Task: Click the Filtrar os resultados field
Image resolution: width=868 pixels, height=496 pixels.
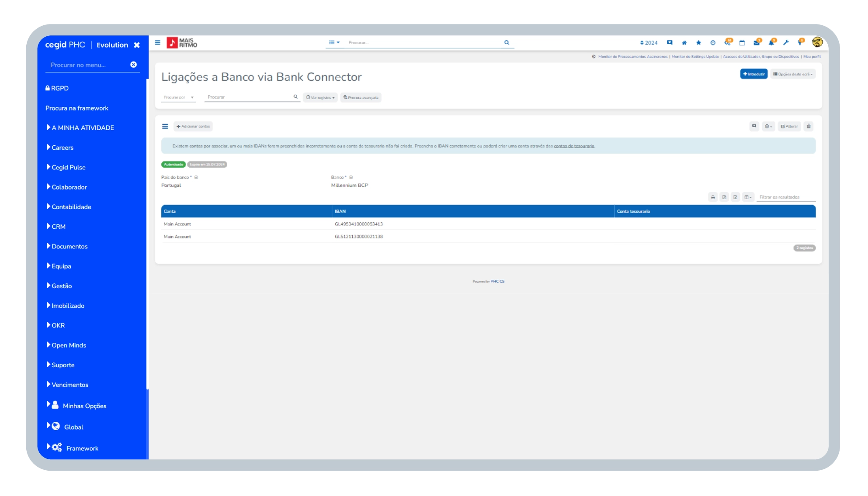Action: click(786, 197)
